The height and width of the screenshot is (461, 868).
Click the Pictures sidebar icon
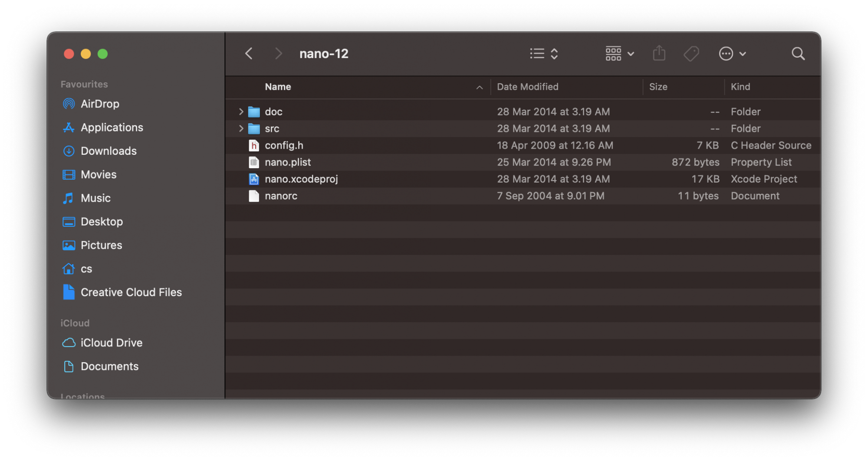(x=69, y=245)
